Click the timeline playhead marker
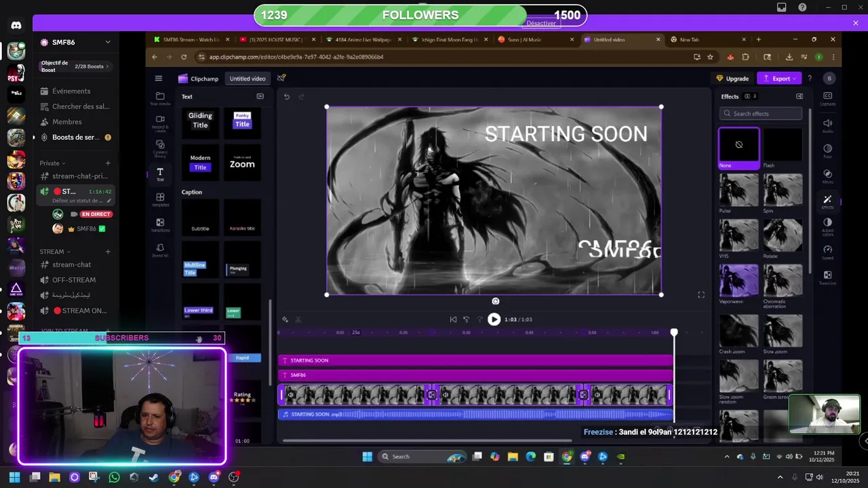 [x=674, y=332]
